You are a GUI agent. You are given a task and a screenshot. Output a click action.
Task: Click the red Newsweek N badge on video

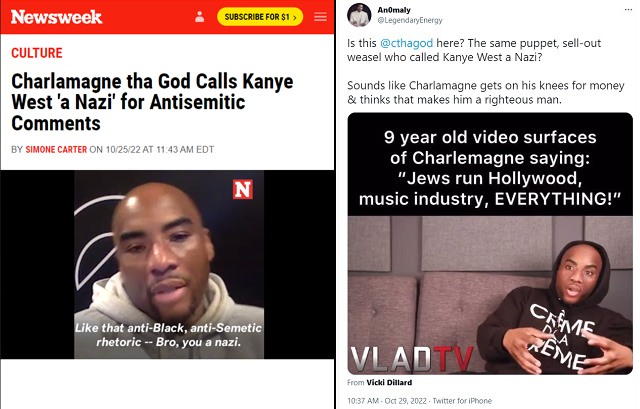tap(243, 189)
